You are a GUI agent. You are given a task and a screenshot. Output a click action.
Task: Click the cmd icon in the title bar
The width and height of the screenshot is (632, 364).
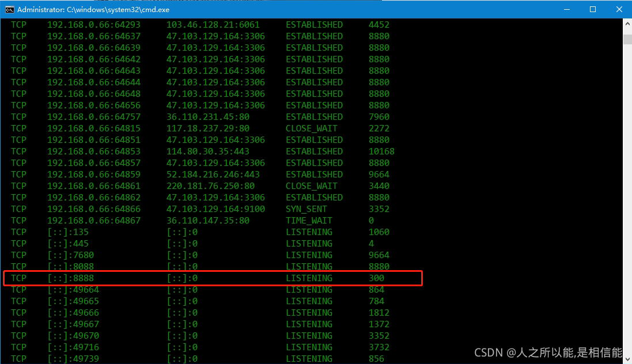coord(9,9)
